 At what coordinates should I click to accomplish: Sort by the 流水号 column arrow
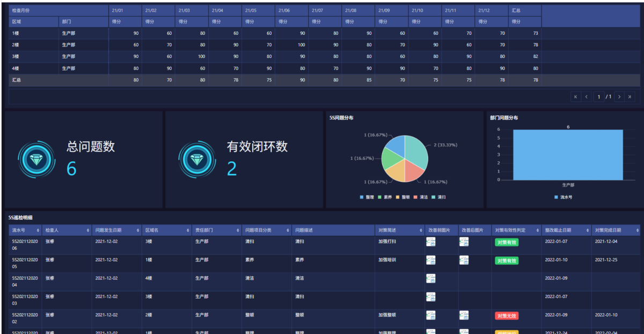[x=38, y=230]
